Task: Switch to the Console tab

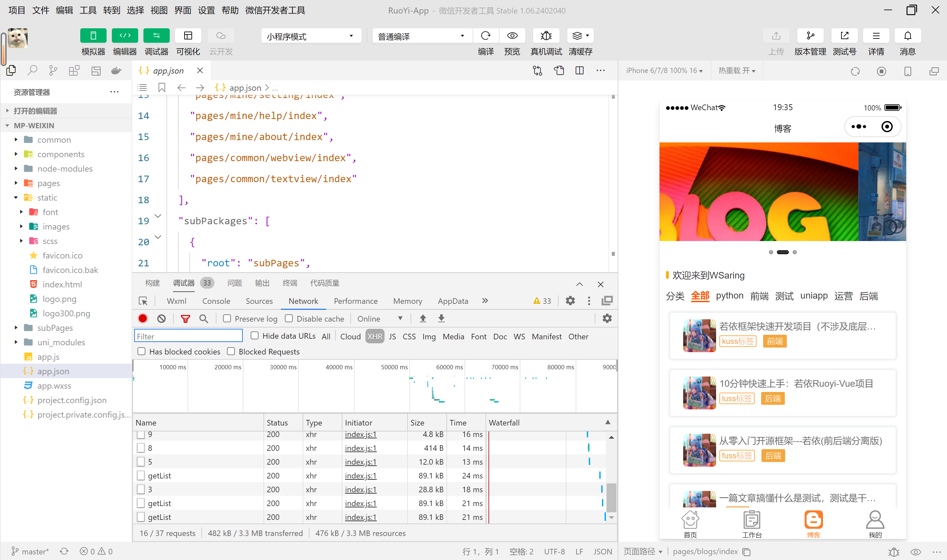Action: pyautogui.click(x=216, y=301)
